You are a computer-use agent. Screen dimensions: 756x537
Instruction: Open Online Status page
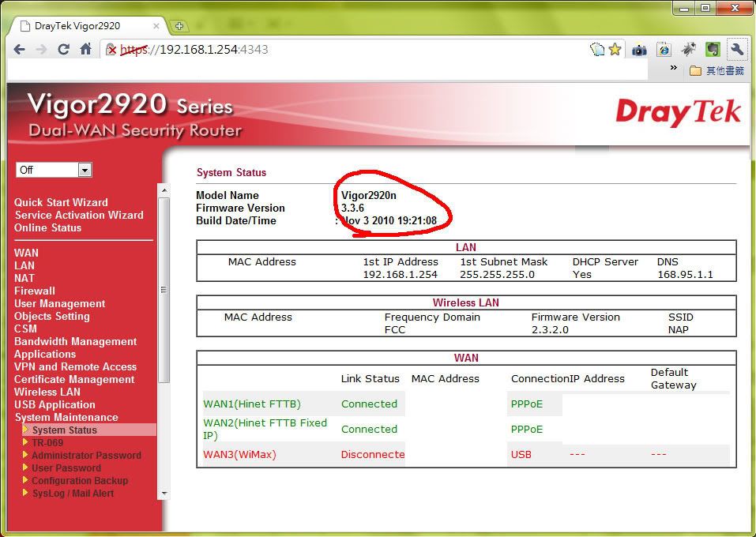point(47,227)
